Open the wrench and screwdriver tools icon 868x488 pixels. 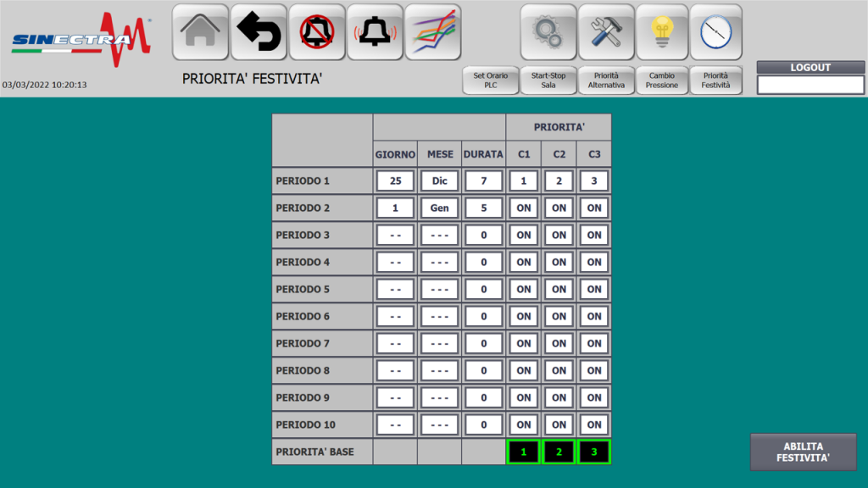tap(606, 32)
